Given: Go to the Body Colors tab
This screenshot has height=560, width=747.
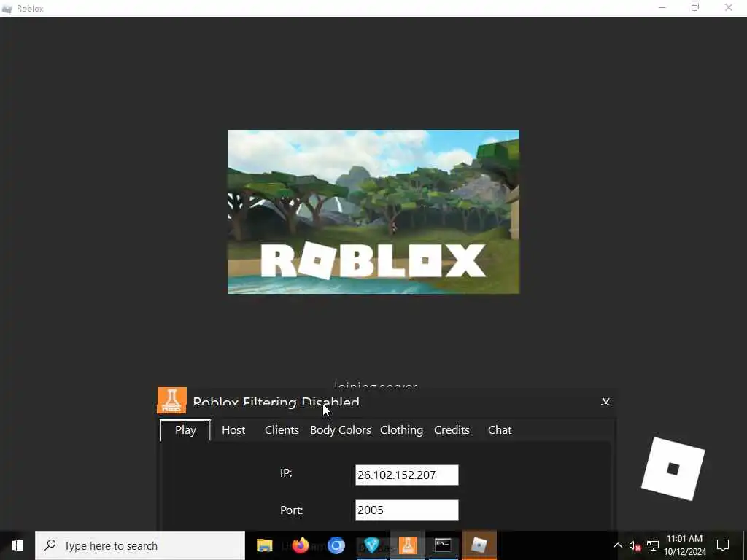Looking at the screenshot, I should 340,430.
